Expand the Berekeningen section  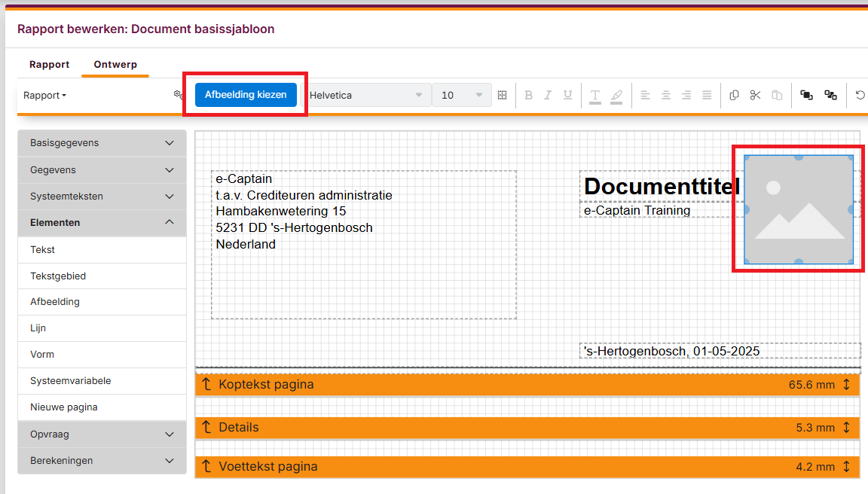102,461
